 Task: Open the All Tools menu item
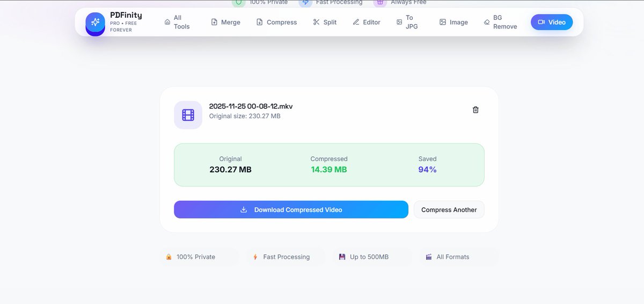177,22
